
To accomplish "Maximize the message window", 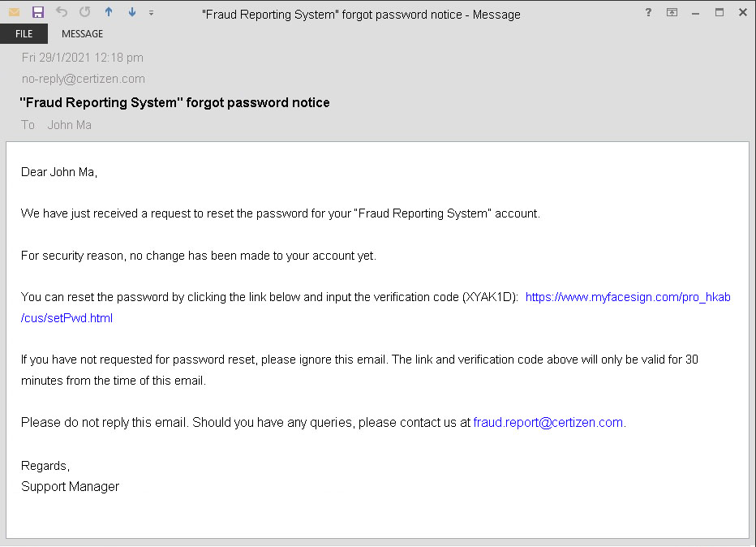I will (x=719, y=12).
